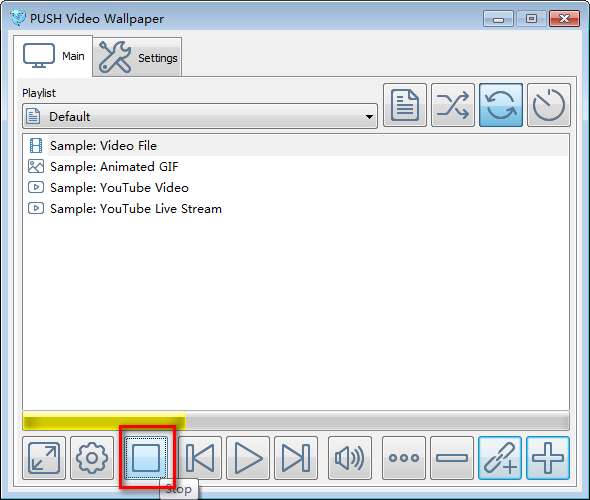Viewport: 590px width, 500px height.
Task: Seek within the playback progress bar
Action: pos(296,421)
